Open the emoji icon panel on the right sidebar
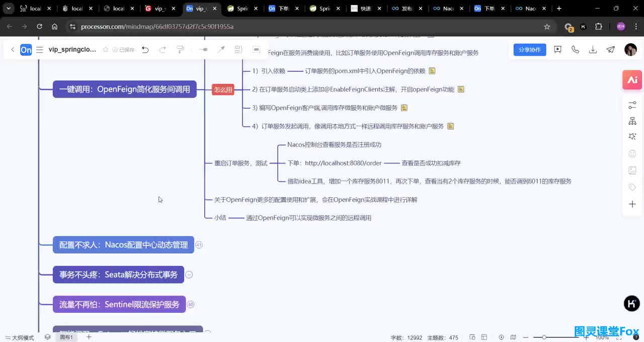Image resolution: width=644 pixels, height=342 pixels. [x=632, y=153]
